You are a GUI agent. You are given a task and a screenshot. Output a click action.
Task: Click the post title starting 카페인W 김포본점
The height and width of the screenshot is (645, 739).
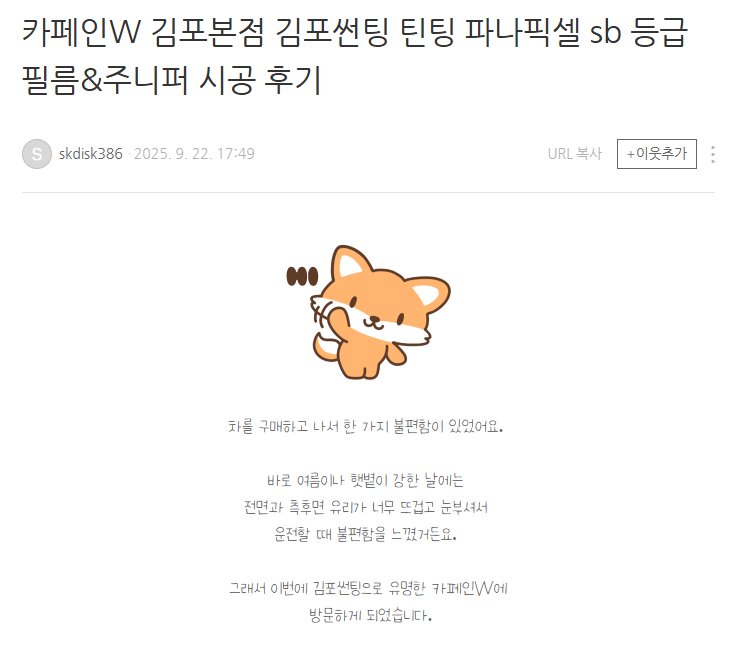354,56
